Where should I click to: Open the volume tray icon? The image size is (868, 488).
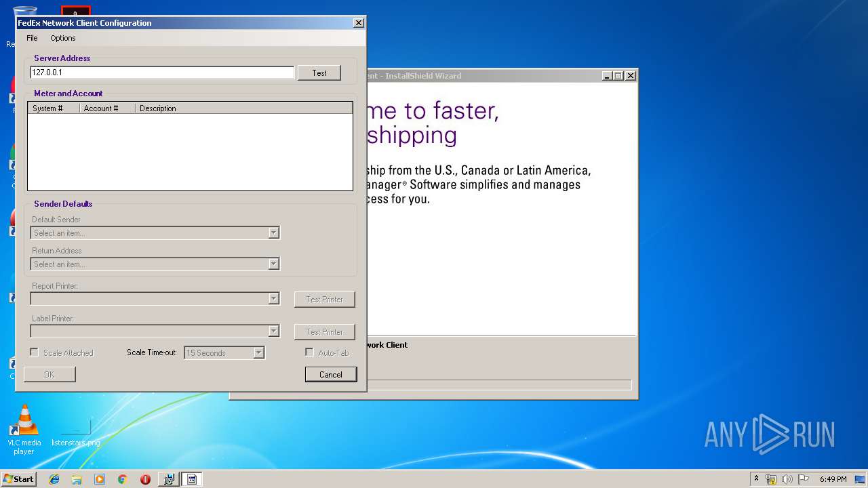coord(787,479)
